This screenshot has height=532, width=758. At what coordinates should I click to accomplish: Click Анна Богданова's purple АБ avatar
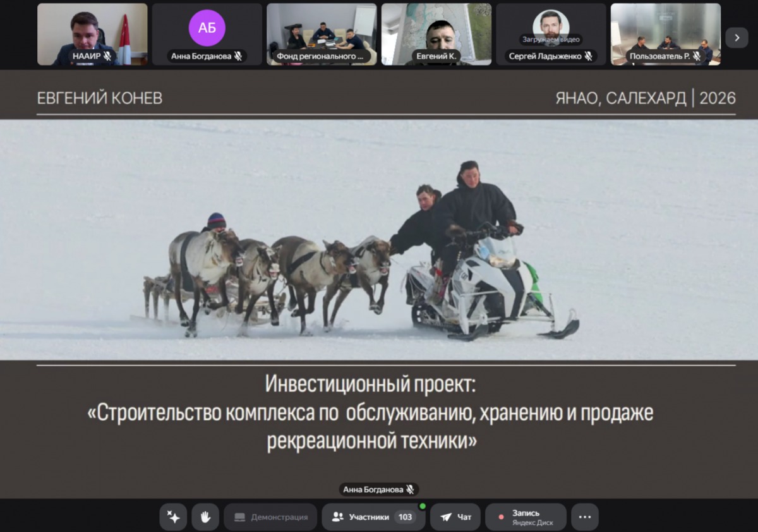(x=207, y=28)
